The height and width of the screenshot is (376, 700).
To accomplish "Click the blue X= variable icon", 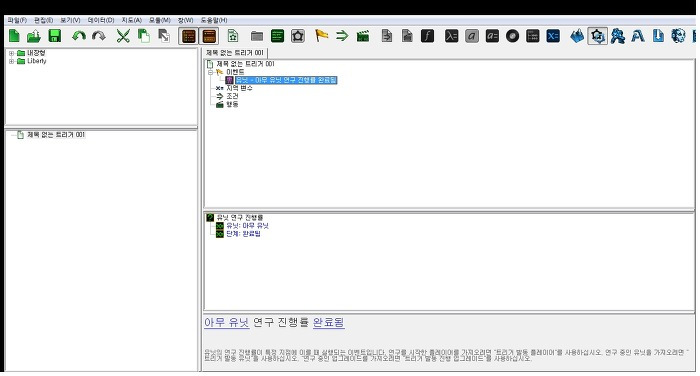I will [x=553, y=36].
